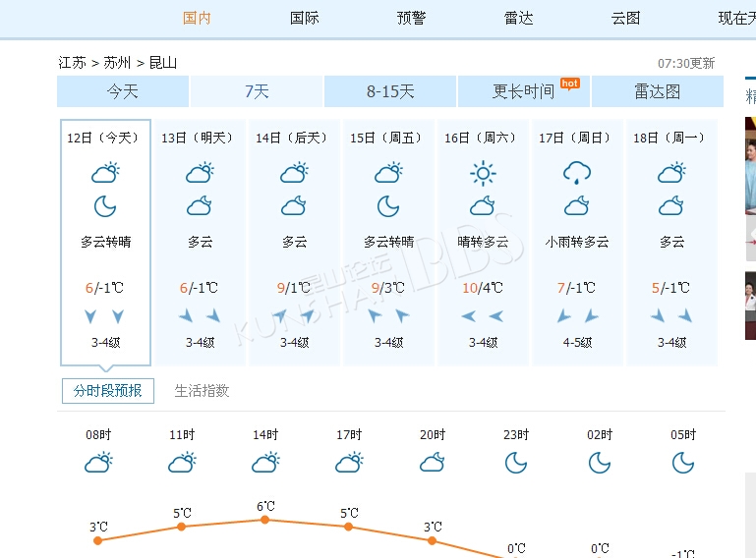Select the 雷达图 tab

[x=658, y=91]
